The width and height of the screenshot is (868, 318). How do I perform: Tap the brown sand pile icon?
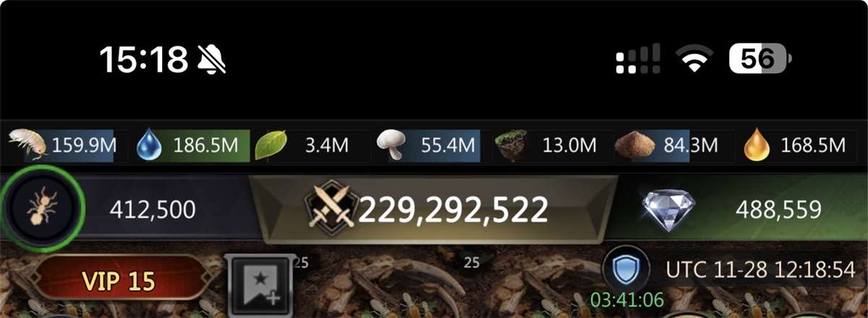pos(634,146)
